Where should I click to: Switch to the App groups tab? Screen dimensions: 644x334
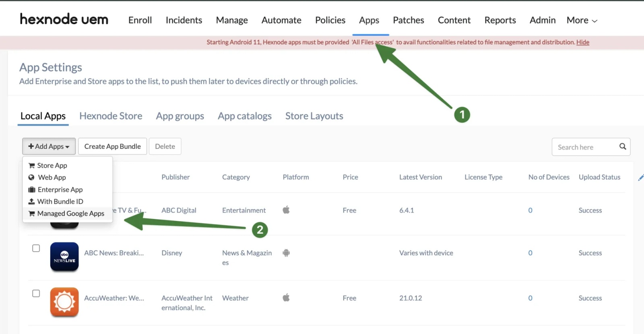(180, 116)
